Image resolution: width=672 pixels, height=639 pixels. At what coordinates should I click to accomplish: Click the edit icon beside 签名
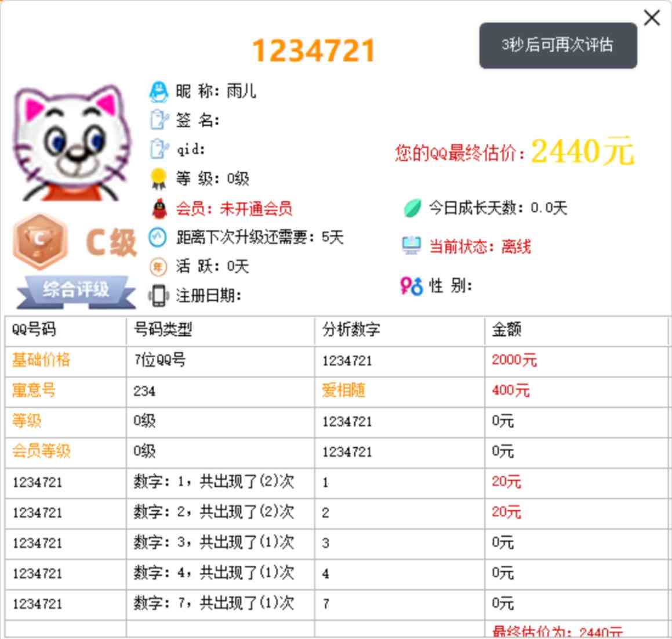tap(159, 120)
